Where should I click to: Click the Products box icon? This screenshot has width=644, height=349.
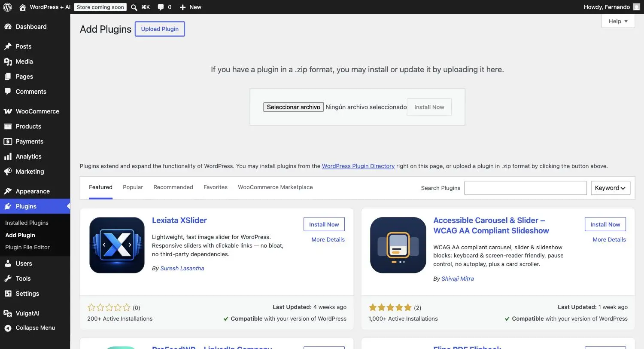click(x=8, y=126)
